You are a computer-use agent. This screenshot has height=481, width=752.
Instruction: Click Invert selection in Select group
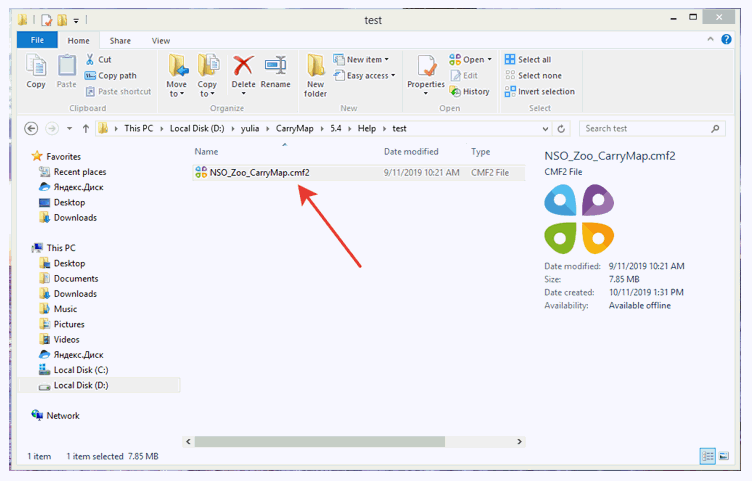540,91
